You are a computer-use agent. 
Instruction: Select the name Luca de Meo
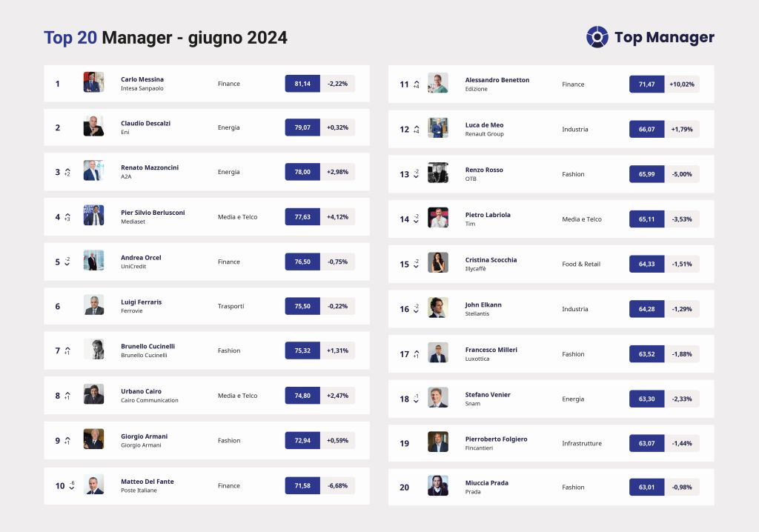(x=484, y=125)
